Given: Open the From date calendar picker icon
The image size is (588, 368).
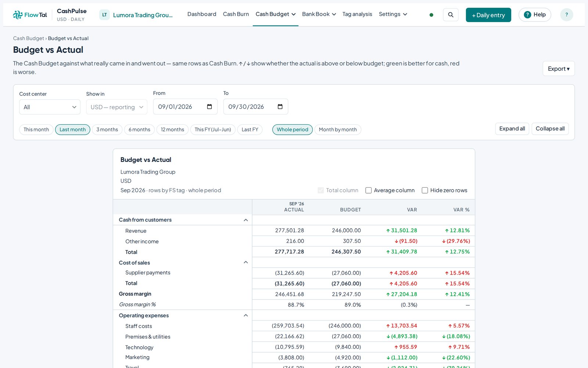Looking at the screenshot, I should pyautogui.click(x=209, y=107).
